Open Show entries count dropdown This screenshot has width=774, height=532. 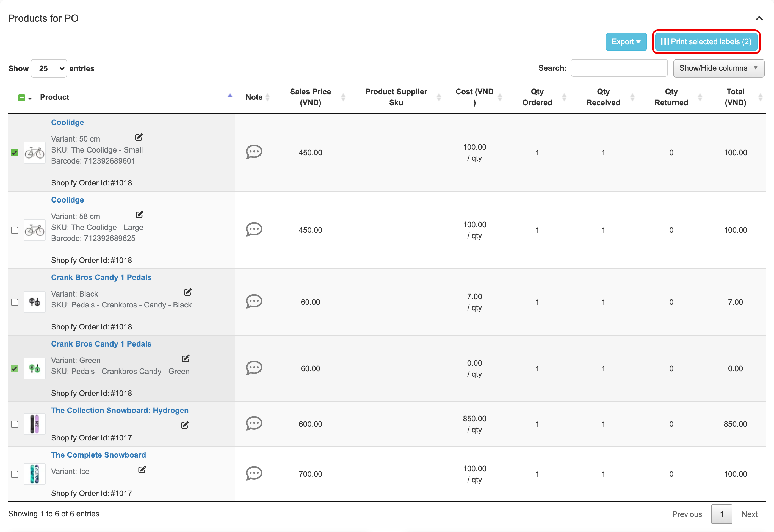pos(49,68)
